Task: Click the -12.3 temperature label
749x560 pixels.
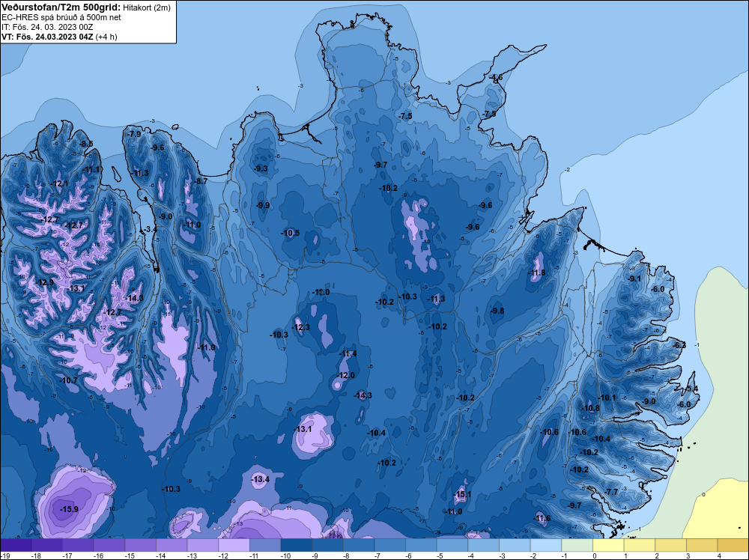Action: point(301,327)
